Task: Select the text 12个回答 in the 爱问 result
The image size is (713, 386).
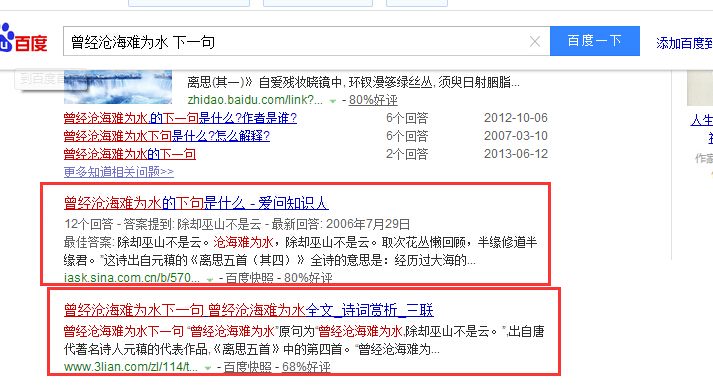Action: click(x=89, y=224)
